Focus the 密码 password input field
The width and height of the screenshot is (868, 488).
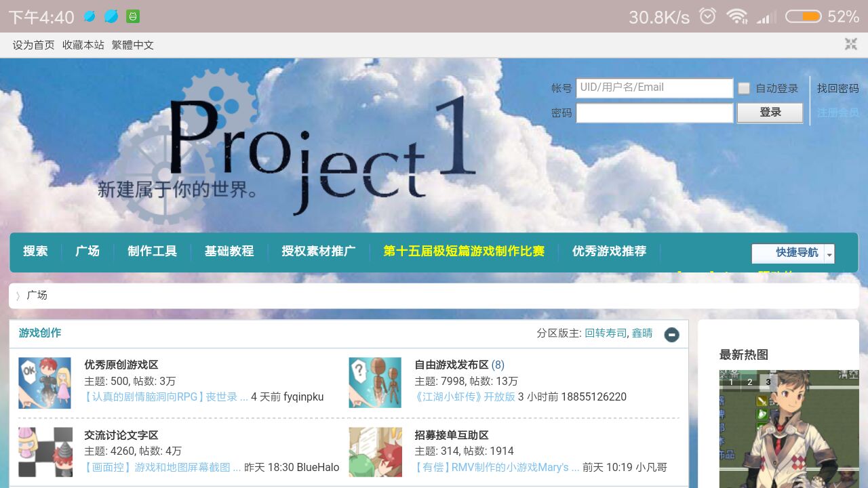point(654,113)
